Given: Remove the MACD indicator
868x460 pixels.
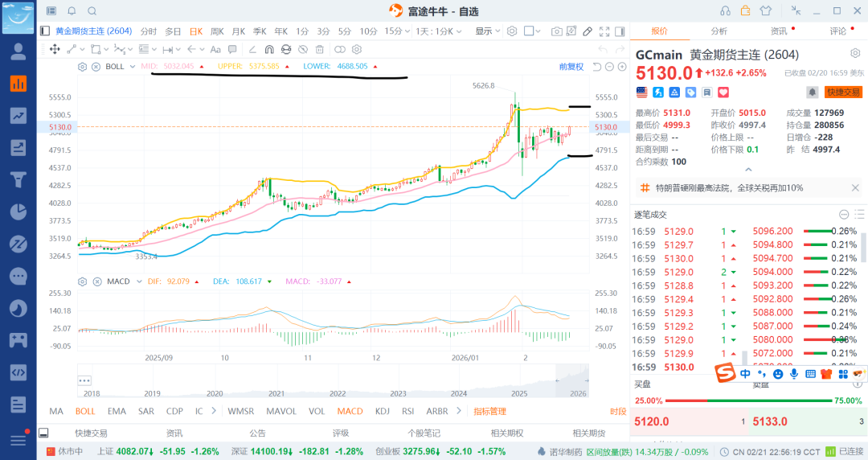Looking at the screenshot, I should [x=97, y=281].
